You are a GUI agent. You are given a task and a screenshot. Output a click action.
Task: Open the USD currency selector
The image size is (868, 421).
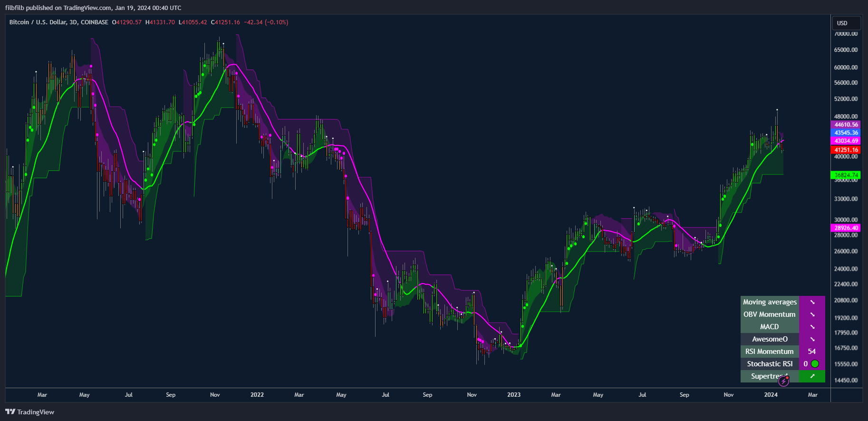(x=847, y=23)
